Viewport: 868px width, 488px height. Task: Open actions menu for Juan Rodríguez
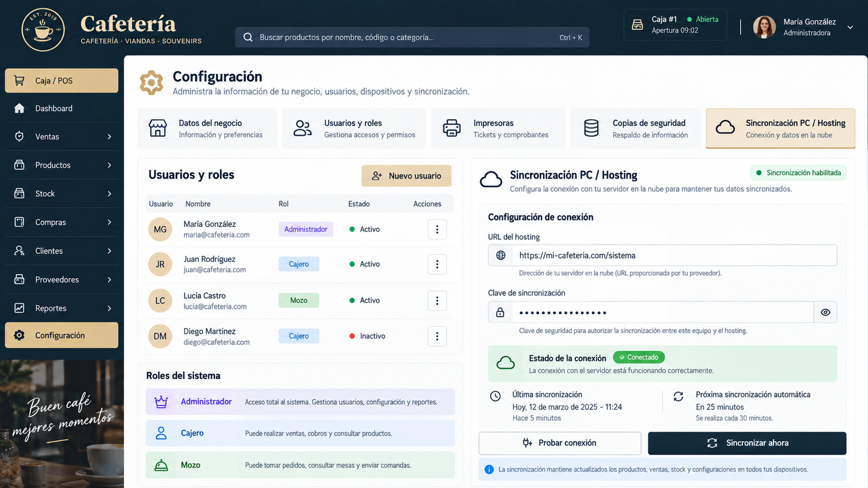(437, 264)
